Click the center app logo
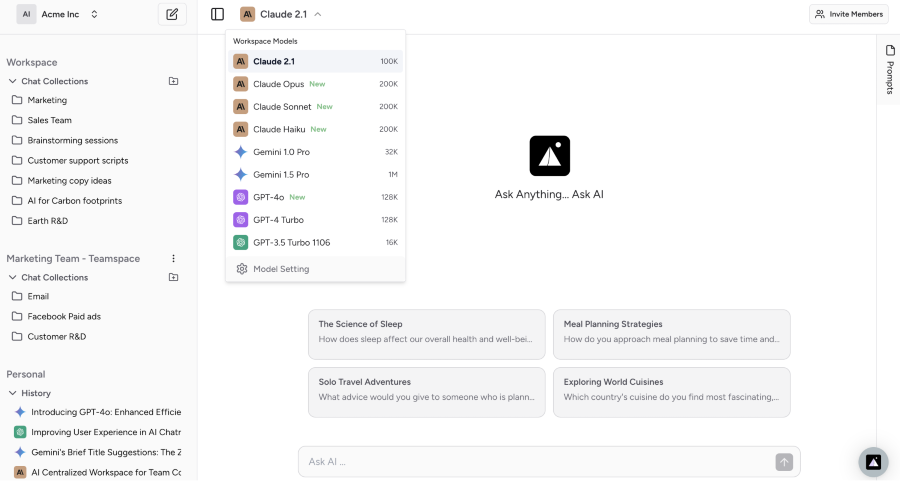The image size is (900, 487). coord(550,156)
